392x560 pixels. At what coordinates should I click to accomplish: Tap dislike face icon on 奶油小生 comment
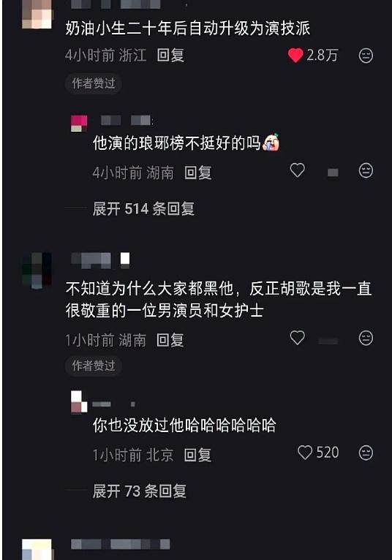(366, 56)
